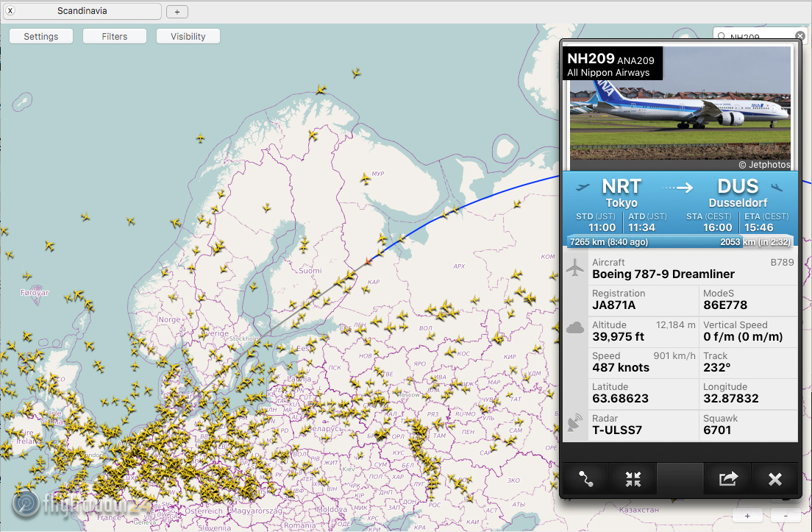Click latitude value 63.68623

(x=620, y=398)
